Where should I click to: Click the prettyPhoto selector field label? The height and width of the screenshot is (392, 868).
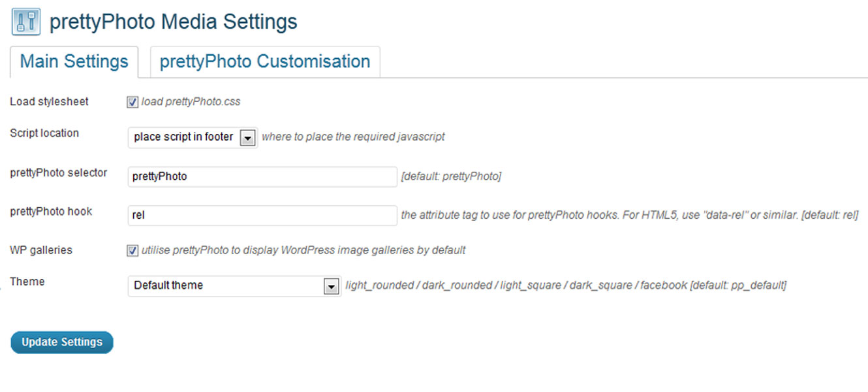(x=59, y=172)
